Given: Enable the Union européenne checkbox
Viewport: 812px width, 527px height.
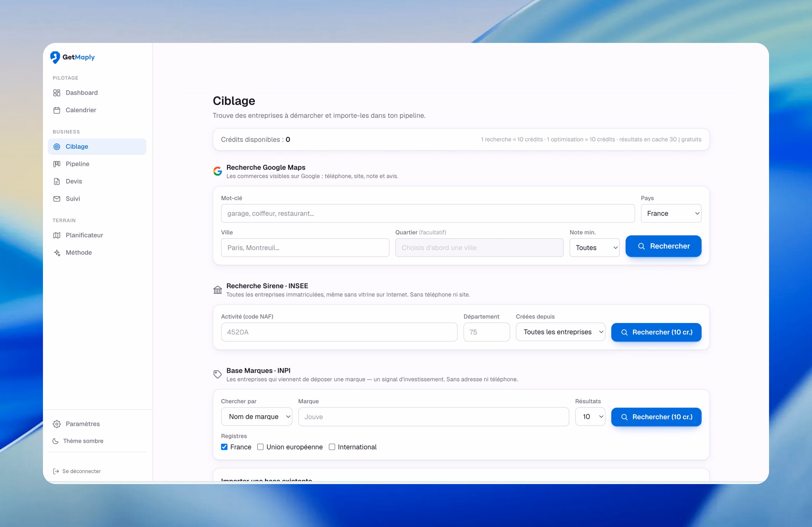Looking at the screenshot, I should pyautogui.click(x=260, y=447).
